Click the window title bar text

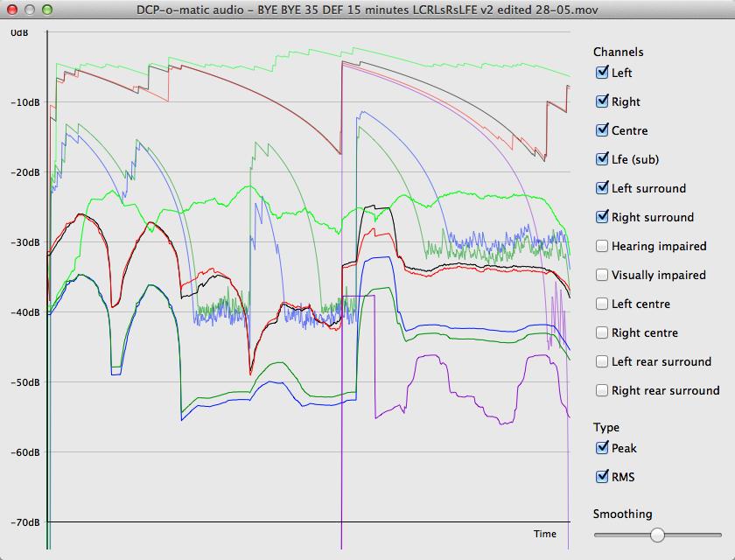point(367,10)
